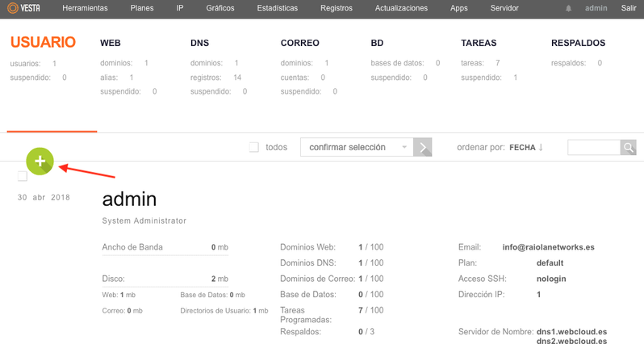Click the admin account link
Screen dimensions: 644x361
[596, 8]
